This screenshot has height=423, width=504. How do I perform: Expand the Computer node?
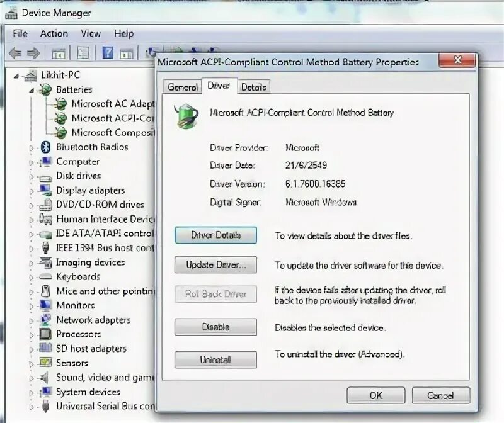(x=31, y=162)
